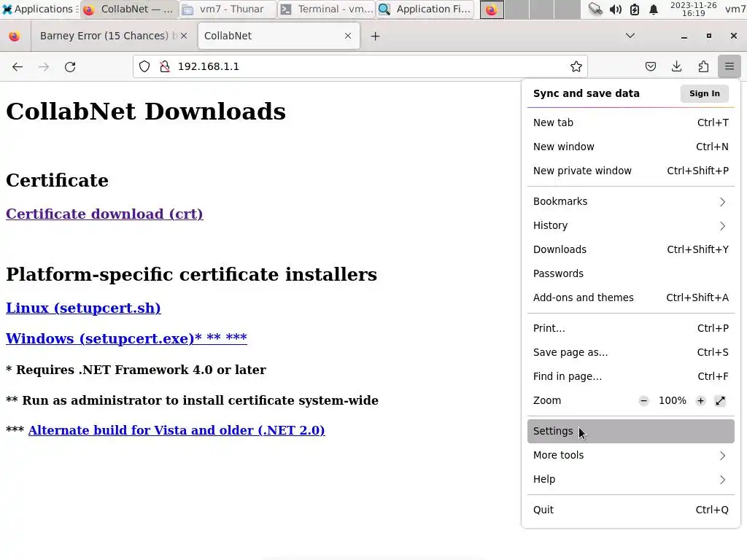Increase zoom with the plus button
This screenshot has width=747, height=560.
coord(700,401)
